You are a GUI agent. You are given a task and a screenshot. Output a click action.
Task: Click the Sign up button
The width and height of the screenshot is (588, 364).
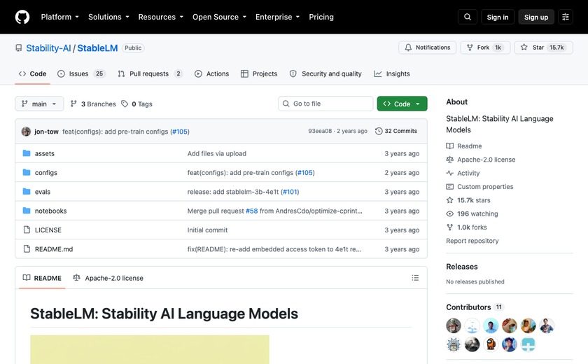pos(536,17)
